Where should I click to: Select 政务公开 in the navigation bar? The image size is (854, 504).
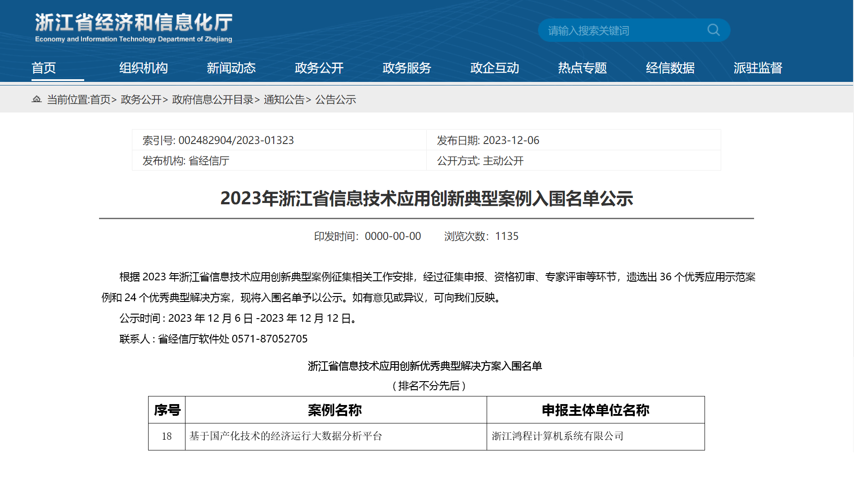coord(319,68)
